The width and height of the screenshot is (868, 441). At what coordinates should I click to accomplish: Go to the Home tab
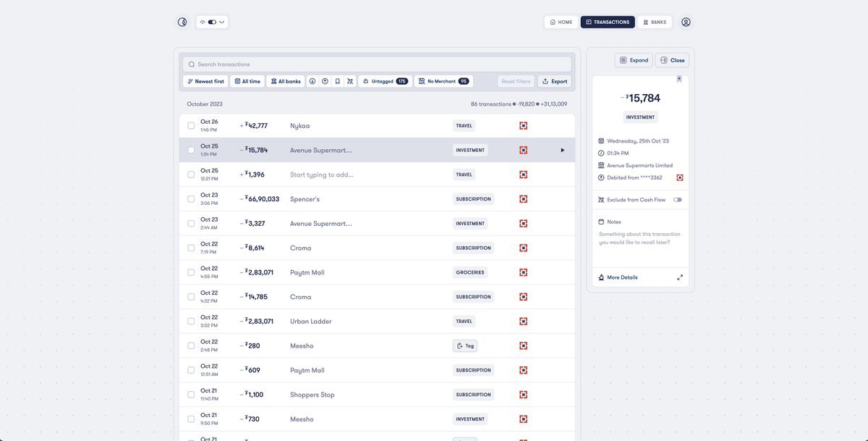(561, 22)
